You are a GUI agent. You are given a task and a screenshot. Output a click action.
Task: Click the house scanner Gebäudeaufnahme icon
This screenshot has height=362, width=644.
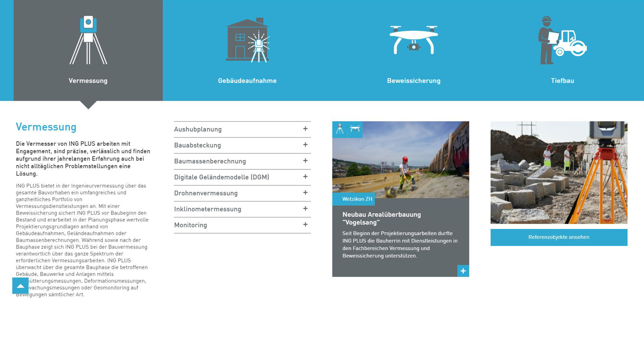247,40
